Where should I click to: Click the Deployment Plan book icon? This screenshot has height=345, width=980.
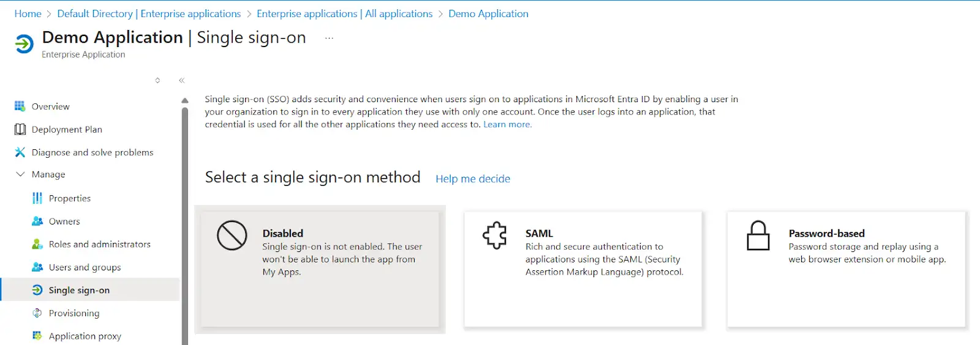[x=20, y=129]
